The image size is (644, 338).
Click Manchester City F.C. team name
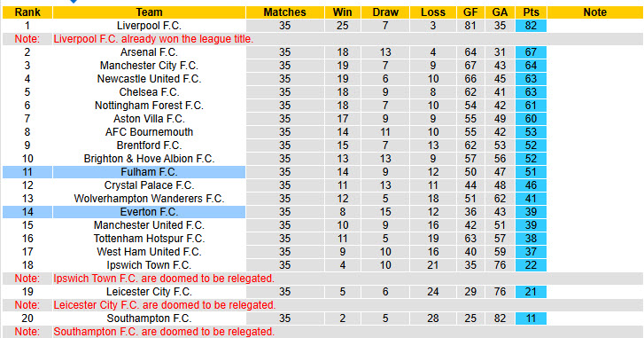click(149, 66)
